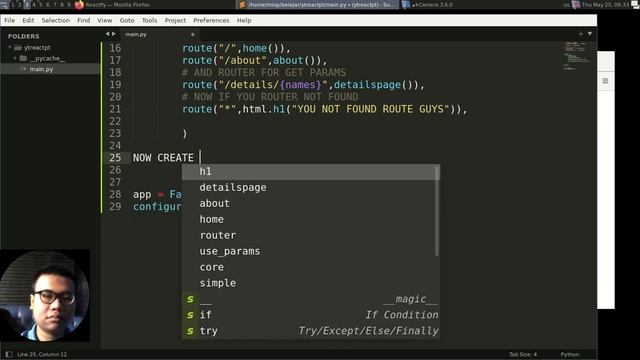Select the ytreactpt folder in sidebar
Screen dimensions: 640x360
point(37,48)
